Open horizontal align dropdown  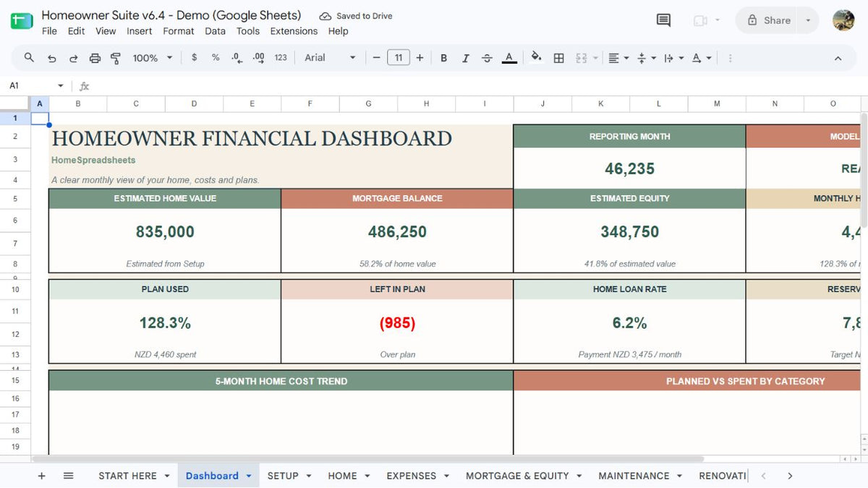pyautogui.click(x=618, y=58)
